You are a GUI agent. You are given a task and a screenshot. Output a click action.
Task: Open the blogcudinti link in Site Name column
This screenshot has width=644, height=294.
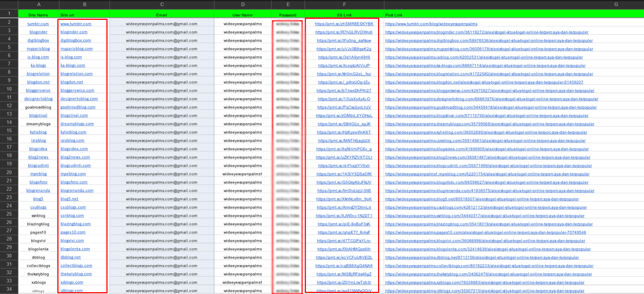point(38,166)
